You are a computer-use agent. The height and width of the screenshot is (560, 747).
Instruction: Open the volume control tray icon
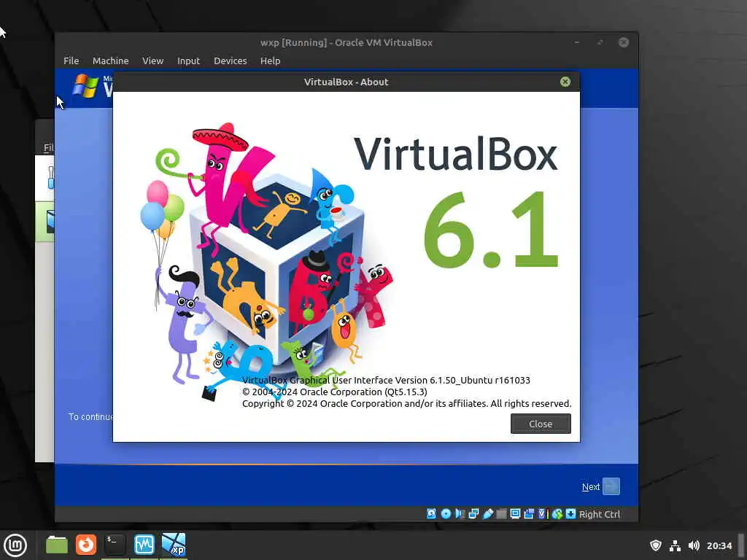coord(694,545)
